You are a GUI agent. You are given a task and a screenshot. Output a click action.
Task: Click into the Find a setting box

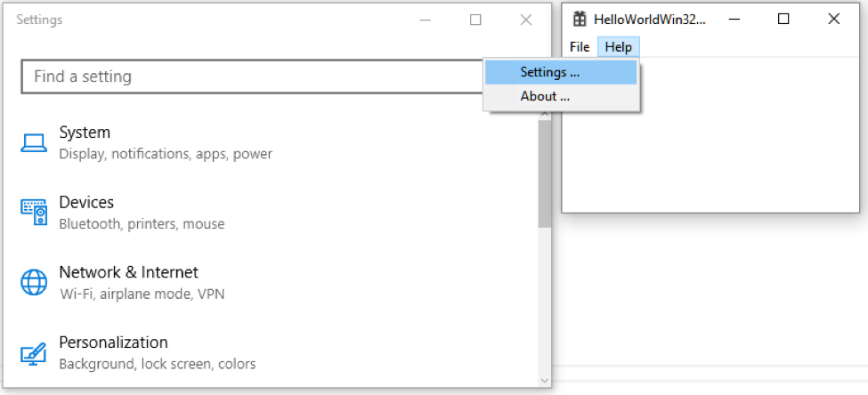point(252,77)
